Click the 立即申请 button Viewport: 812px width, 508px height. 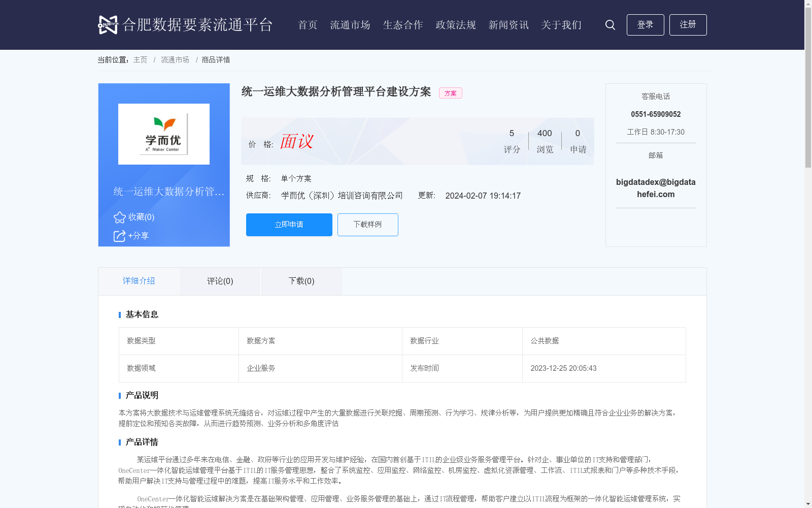pyautogui.click(x=289, y=225)
